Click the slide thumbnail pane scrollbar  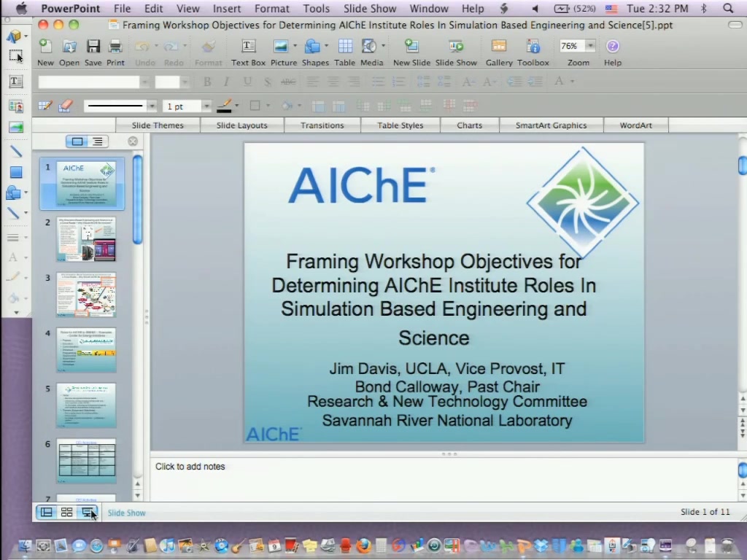(x=138, y=200)
